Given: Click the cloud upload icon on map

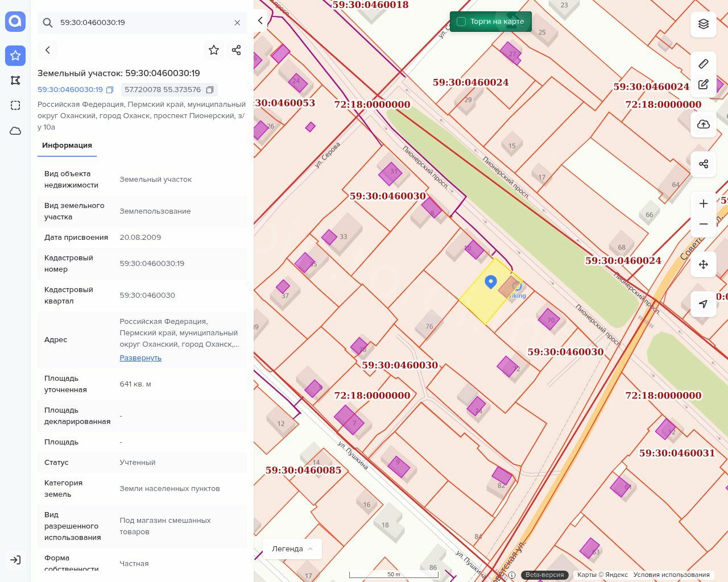Looking at the screenshot, I should (704, 124).
